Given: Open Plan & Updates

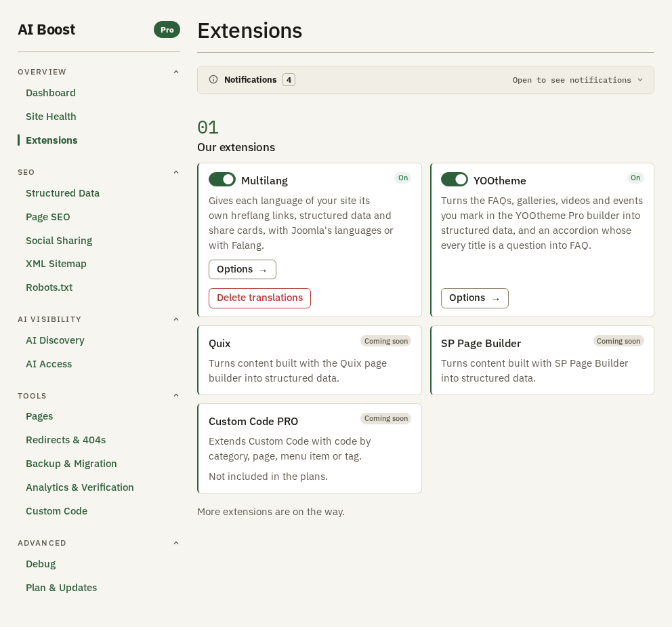Looking at the screenshot, I should 61,588.
